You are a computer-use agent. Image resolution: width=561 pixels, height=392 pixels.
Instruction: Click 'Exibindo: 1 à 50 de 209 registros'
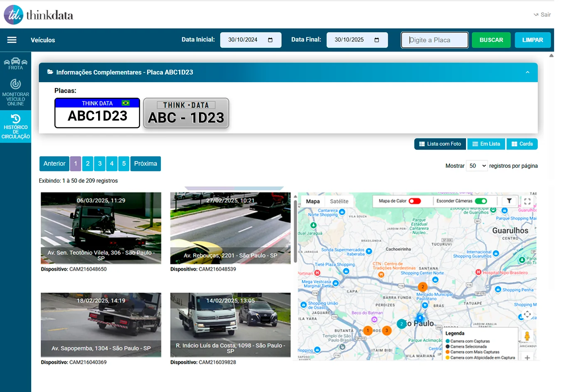[x=78, y=181]
